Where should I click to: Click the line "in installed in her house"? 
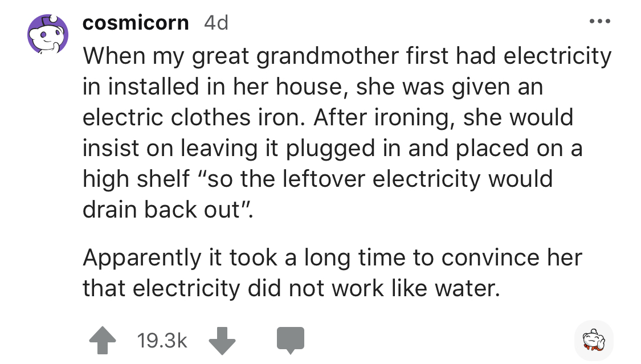[313, 87]
